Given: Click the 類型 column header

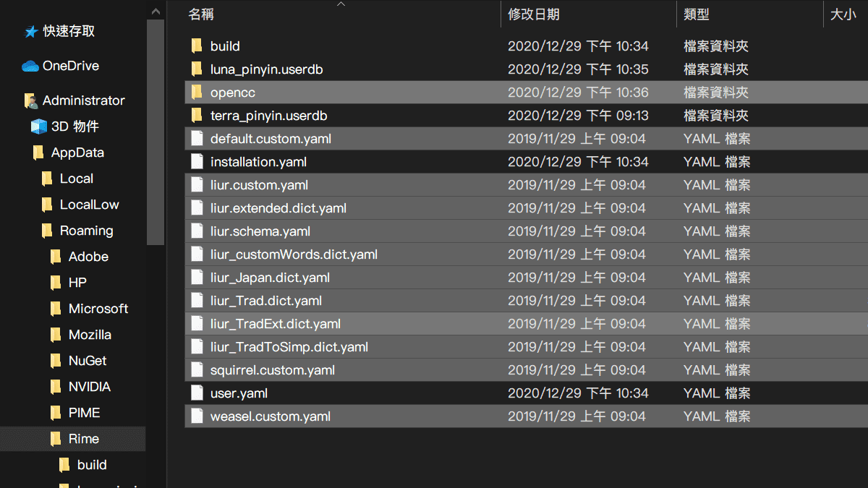Looking at the screenshot, I should coord(697,14).
